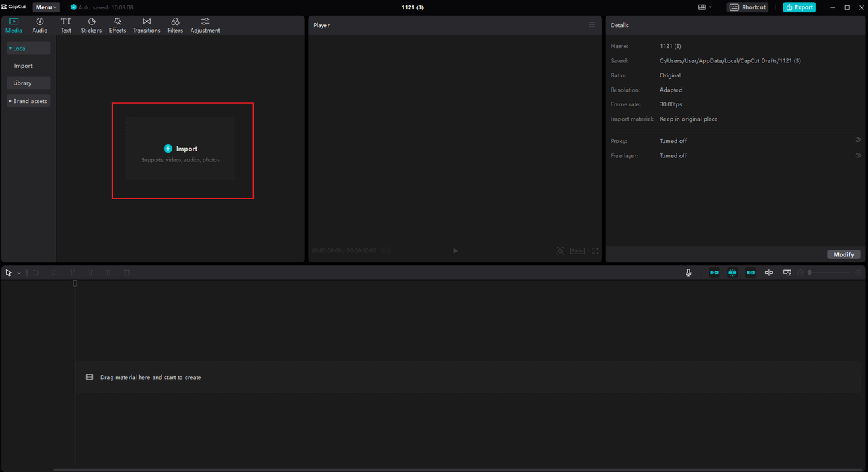This screenshot has width=868, height=472.
Task: Click the Delete right trim icon
Action: (108, 273)
